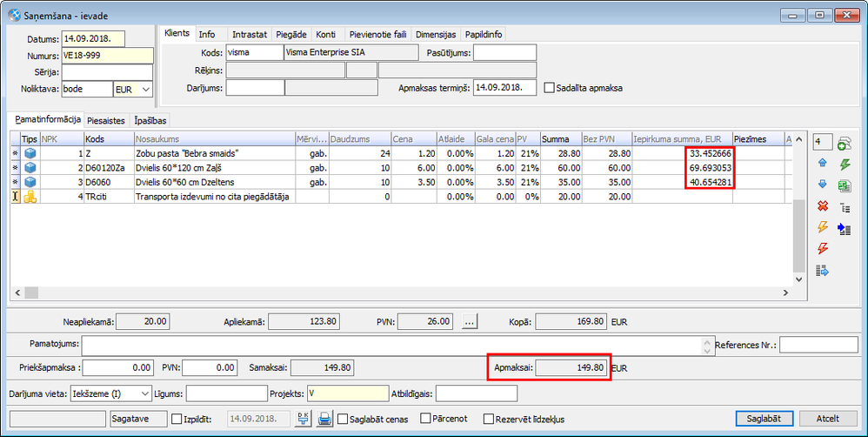Click the Sagatave status button
Image resolution: width=868 pixels, height=437 pixels.
pyautogui.click(x=138, y=419)
